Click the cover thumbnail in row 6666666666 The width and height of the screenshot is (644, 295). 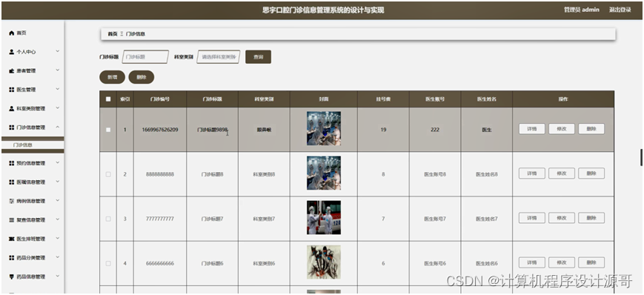(x=324, y=262)
